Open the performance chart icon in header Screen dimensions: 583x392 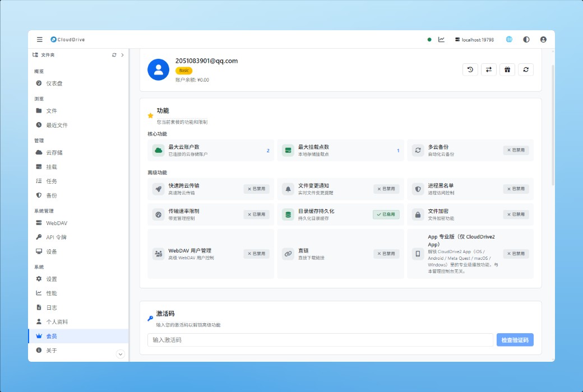(441, 39)
